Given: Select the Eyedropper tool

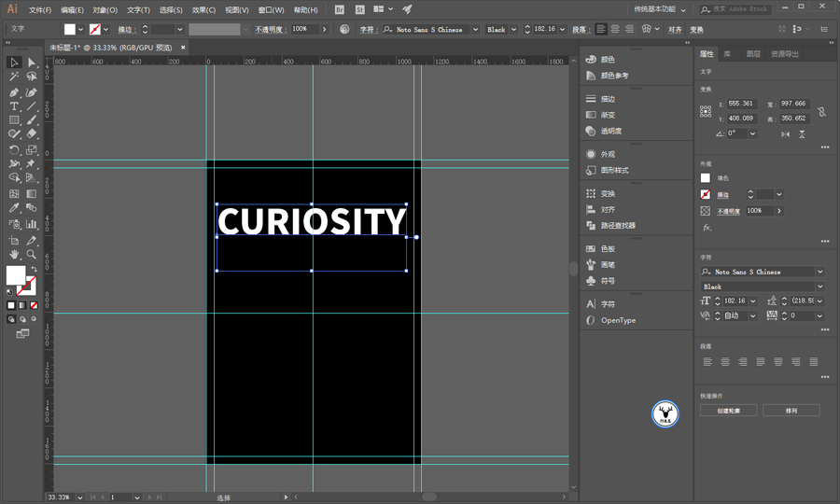Looking at the screenshot, I should click(14, 209).
